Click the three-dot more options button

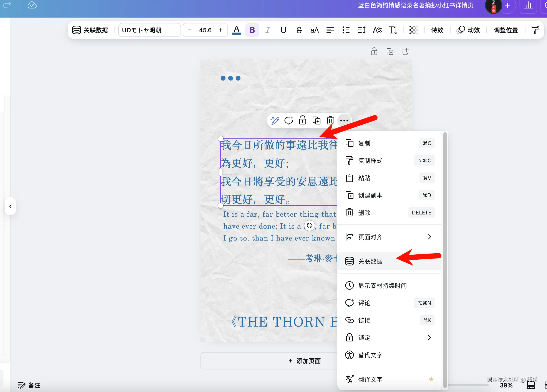coord(344,120)
